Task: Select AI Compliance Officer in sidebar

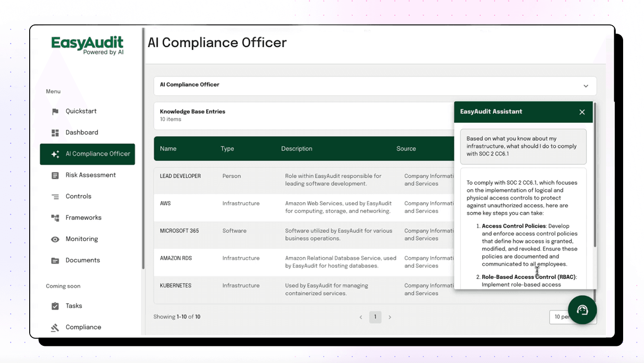Action: click(87, 154)
